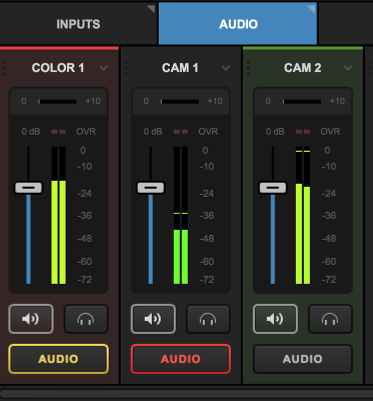
Task: Click the 0 dB readout on COLOR 1
Action: tap(31, 132)
